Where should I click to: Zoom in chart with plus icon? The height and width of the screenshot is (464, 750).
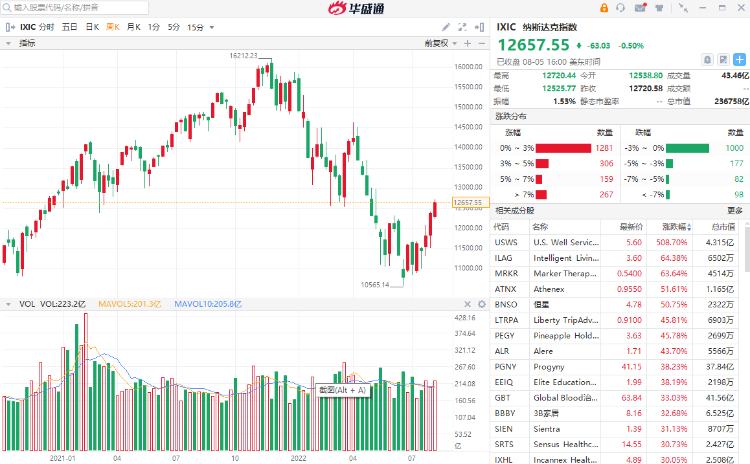(468, 43)
